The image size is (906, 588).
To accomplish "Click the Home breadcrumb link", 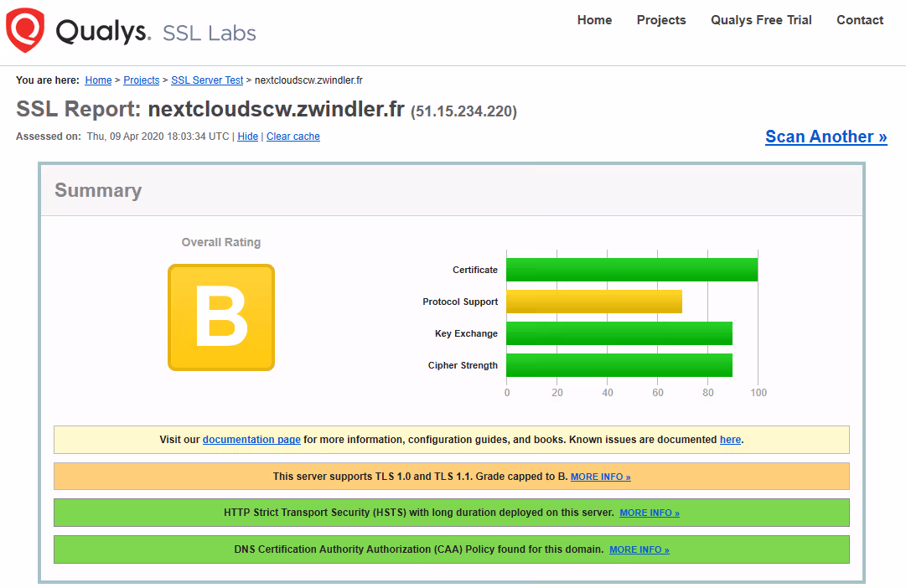I will coord(98,80).
